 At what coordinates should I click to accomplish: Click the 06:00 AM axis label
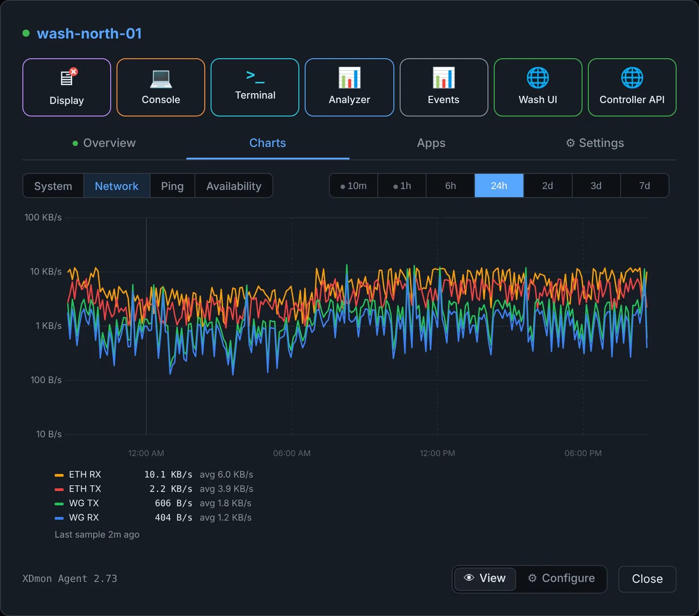pyautogui.click(x=292, y=453)
